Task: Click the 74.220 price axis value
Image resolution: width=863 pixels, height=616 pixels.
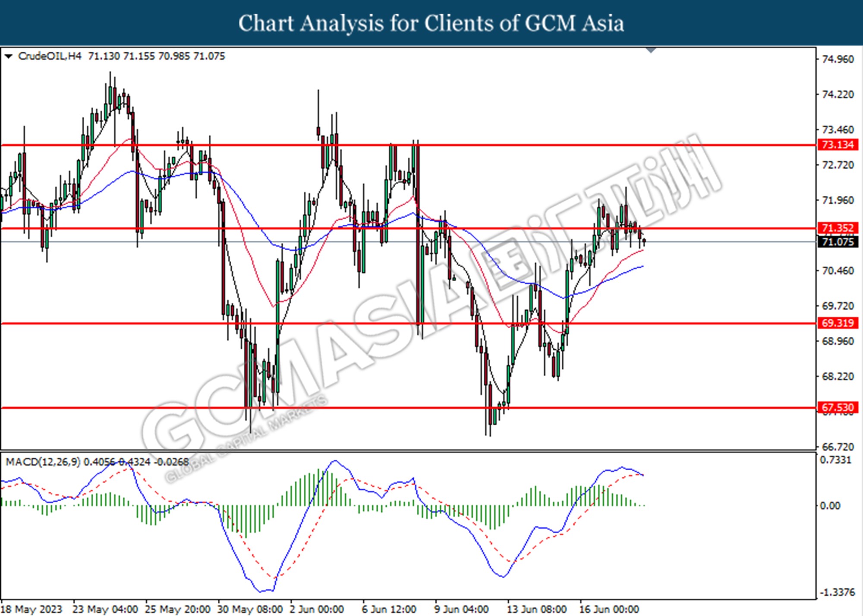Action: coord(838,94)
